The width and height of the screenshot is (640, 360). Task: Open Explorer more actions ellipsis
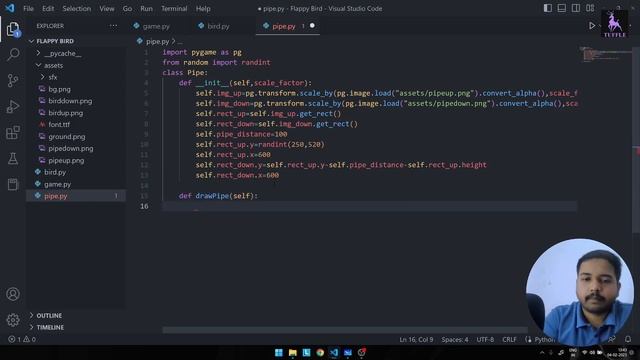113,26
